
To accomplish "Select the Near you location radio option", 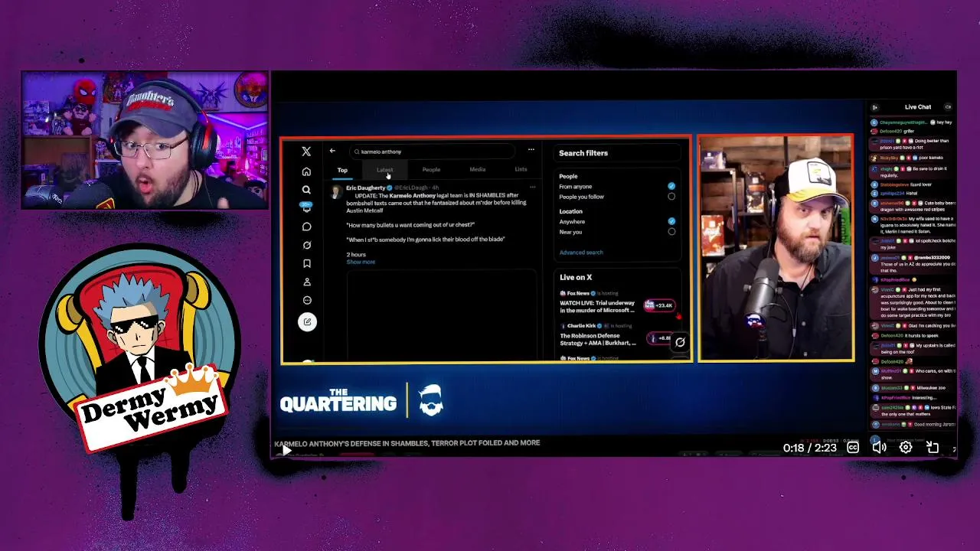I will pos(671,232).
